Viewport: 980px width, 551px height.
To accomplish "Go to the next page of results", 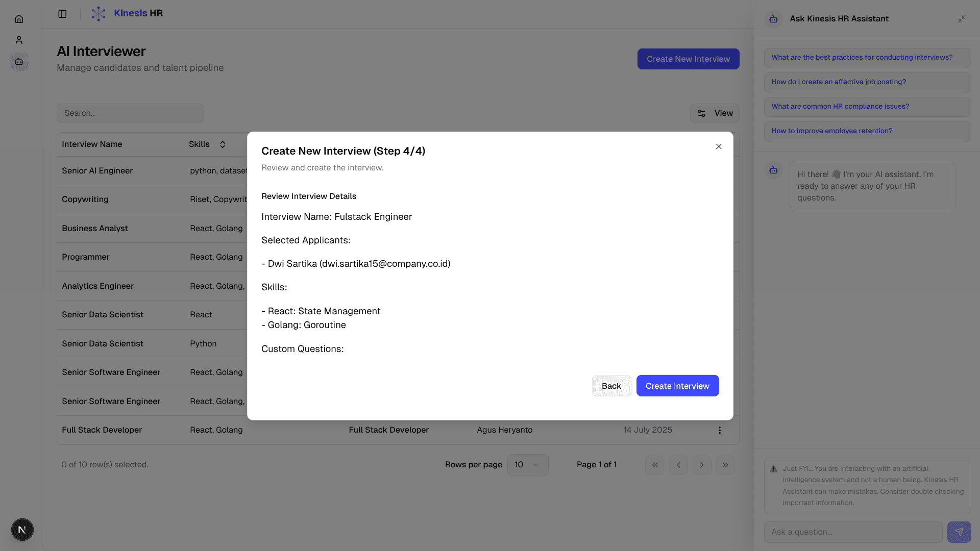I will click(x=702, y=465).
